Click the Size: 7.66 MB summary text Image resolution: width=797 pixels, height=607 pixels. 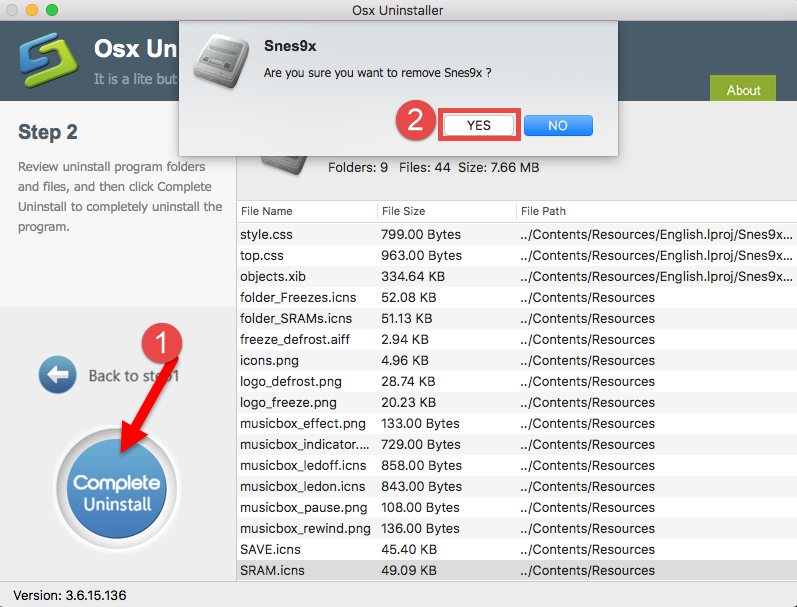(x=498, y=167)
